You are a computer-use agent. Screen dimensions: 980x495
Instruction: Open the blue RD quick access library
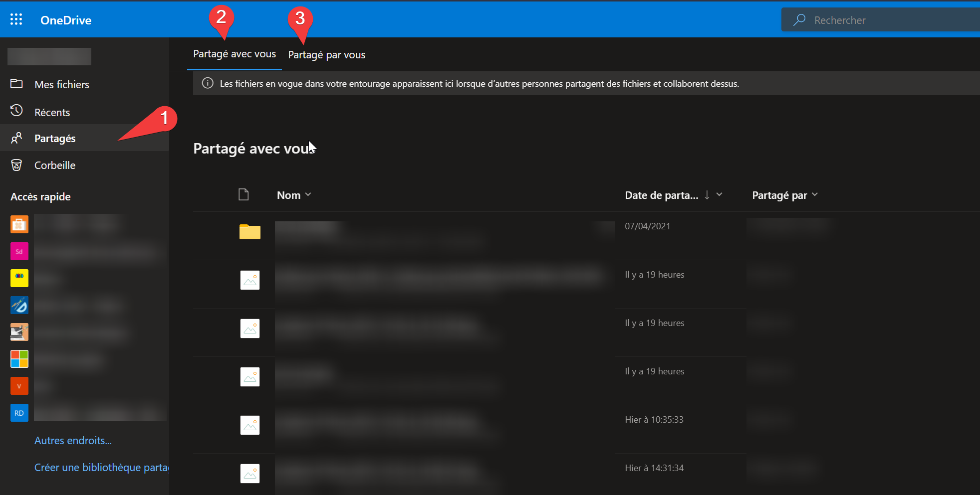pyautogui.click(x=19, y=413)
